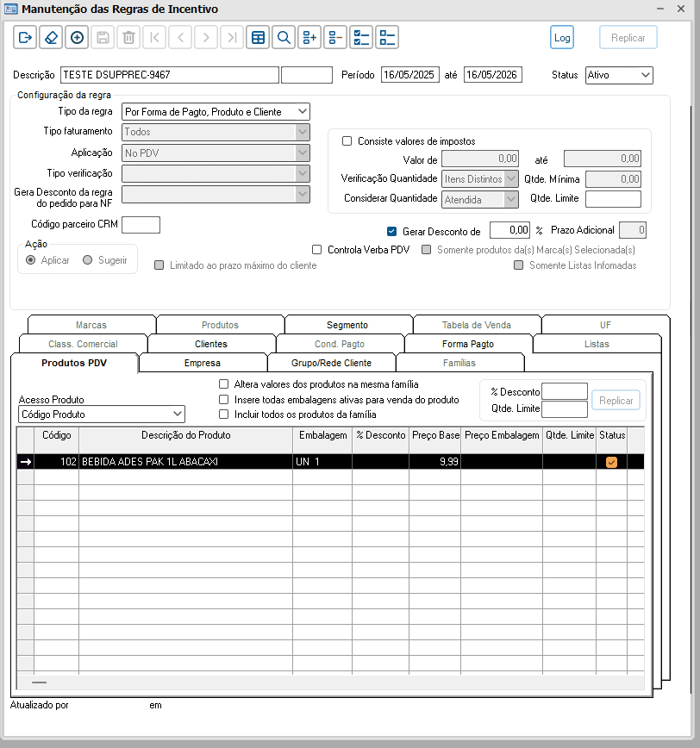
Task: Select the Produtos PDV tab
Action: coord(74,363)
